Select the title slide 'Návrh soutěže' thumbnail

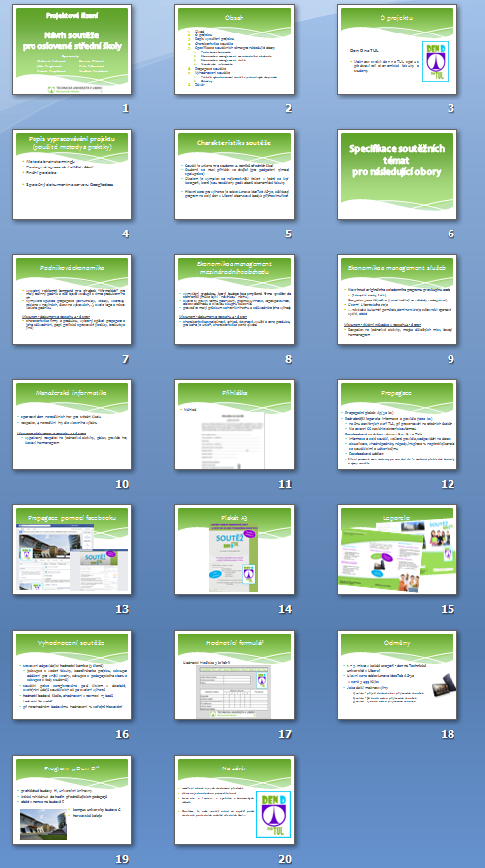point(72,49)
